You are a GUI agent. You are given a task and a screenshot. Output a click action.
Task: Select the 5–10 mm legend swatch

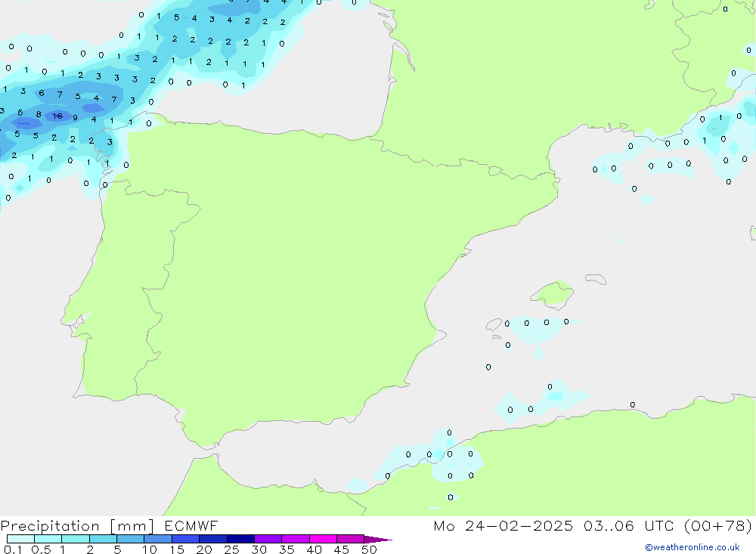click(131, 539)
